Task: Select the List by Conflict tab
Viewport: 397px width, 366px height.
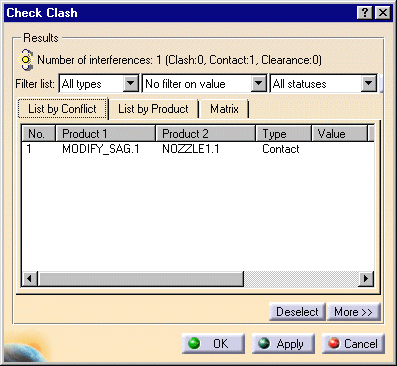Action: click(62, 109)
